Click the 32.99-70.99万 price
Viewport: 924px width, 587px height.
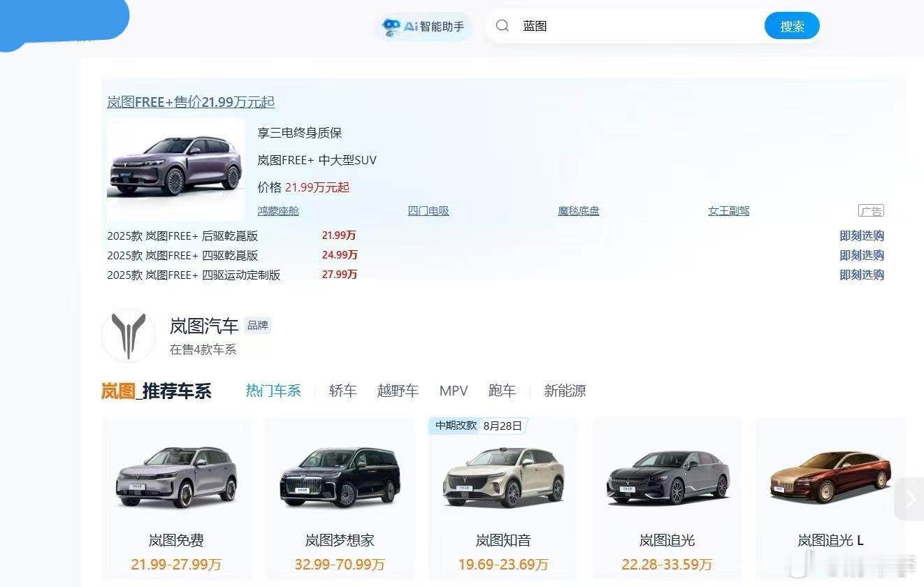340,564
